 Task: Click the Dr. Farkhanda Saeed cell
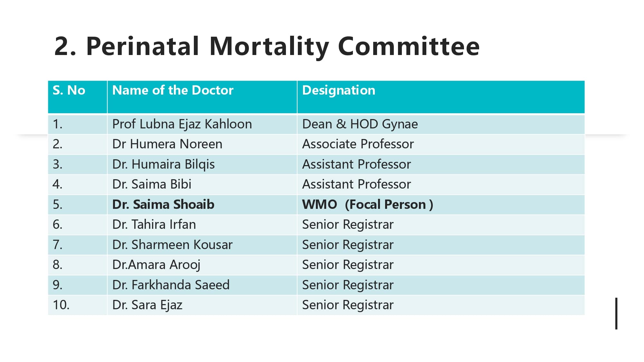[x=202, y=285]
